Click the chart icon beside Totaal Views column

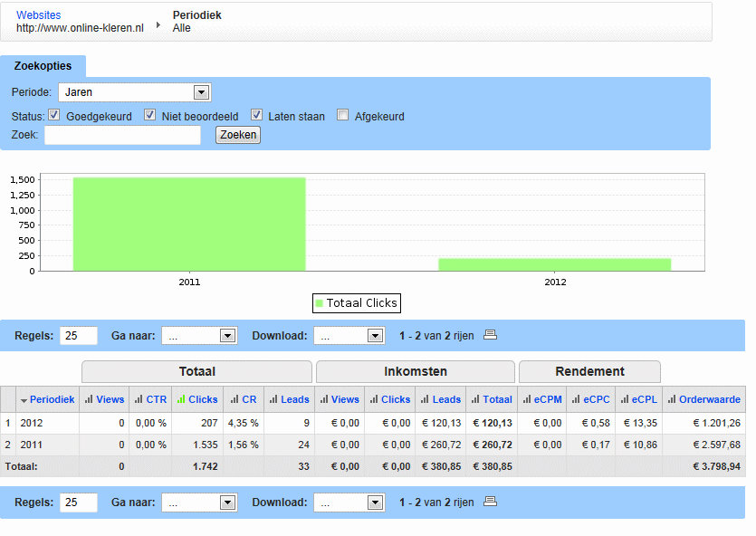click(89, 399)
